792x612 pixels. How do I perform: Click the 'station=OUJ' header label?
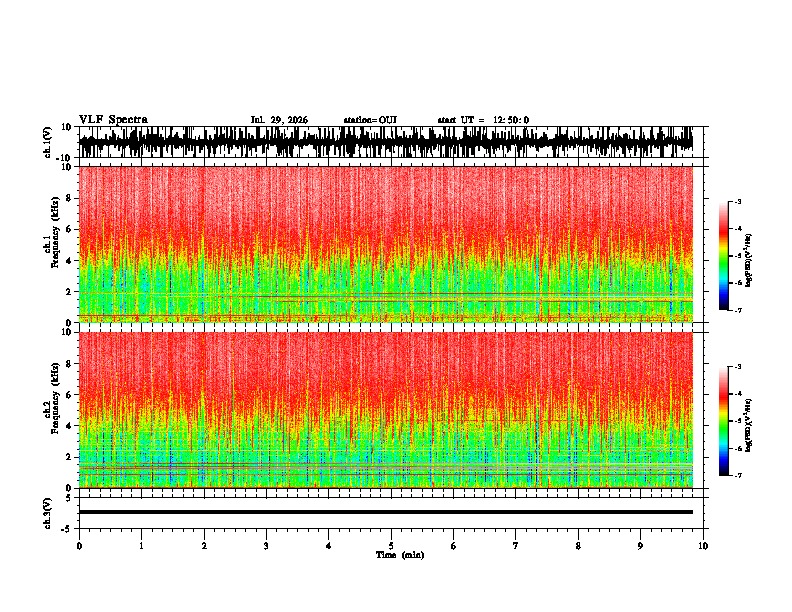(370, 120)
